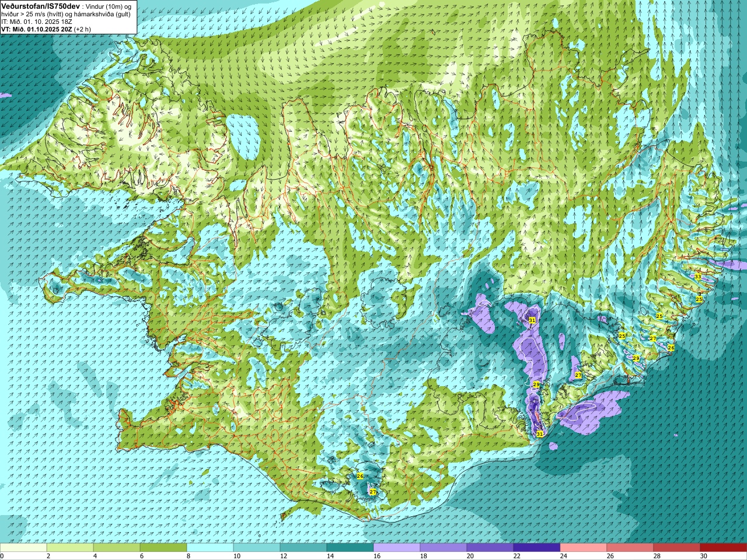Screen dimensions: 747x560
Task: Click the 'Veðurstofan/IS750dev' title text
Action: (x=41, y=5)
